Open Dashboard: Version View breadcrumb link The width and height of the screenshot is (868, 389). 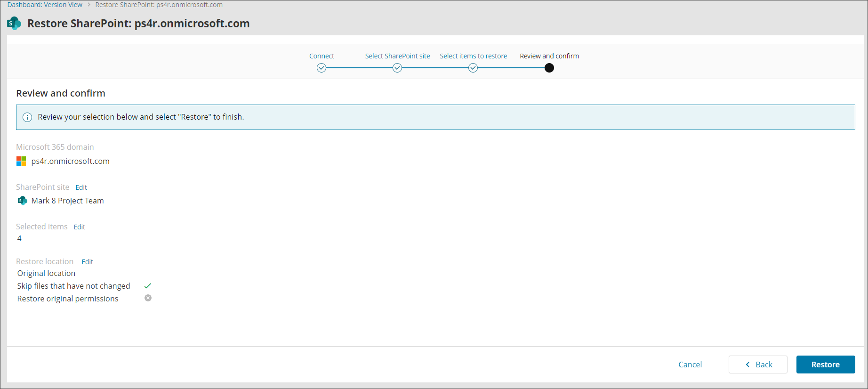click(x=45, y=5)
